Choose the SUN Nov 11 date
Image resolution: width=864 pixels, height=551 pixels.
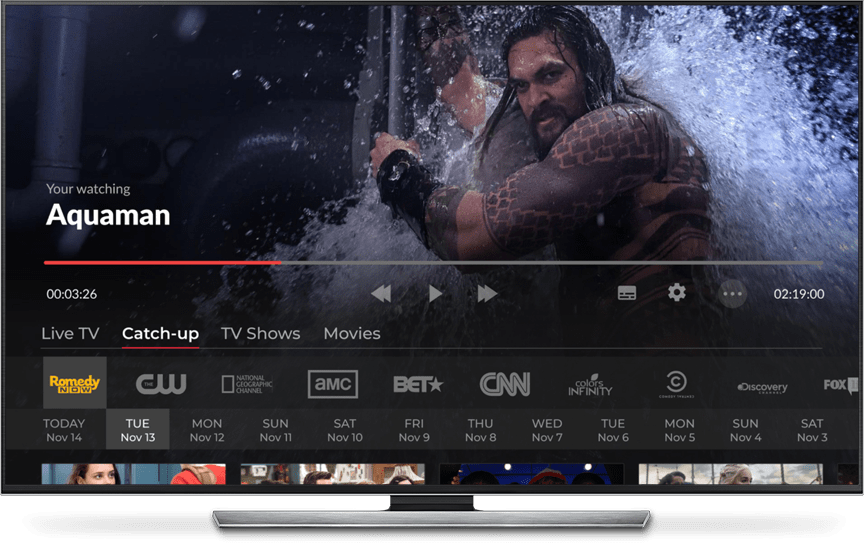coord(276,430)
